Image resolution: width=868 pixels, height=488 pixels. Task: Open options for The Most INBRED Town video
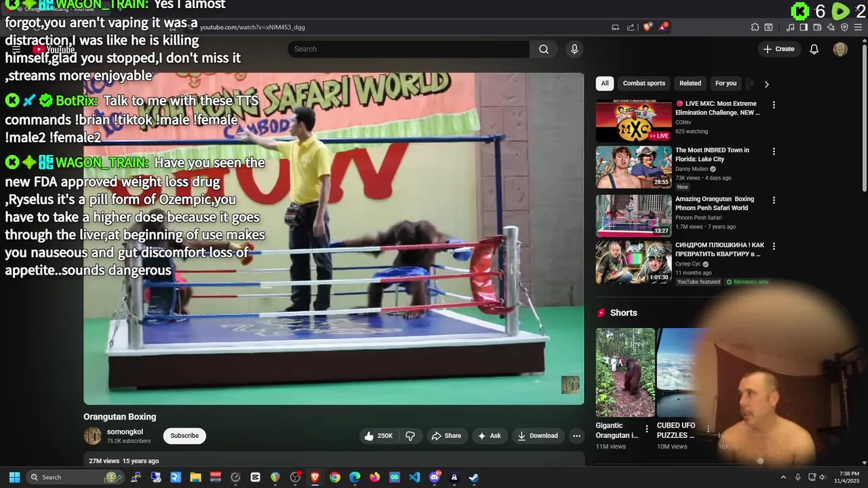pyautogui.click(x=774, y=151)
